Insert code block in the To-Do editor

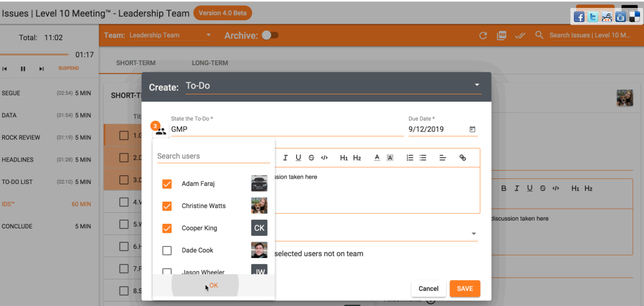tap(324, 158)
